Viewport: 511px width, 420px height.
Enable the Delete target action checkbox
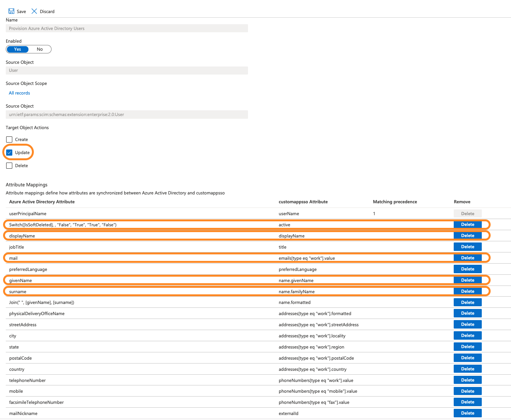click(9, 166)
